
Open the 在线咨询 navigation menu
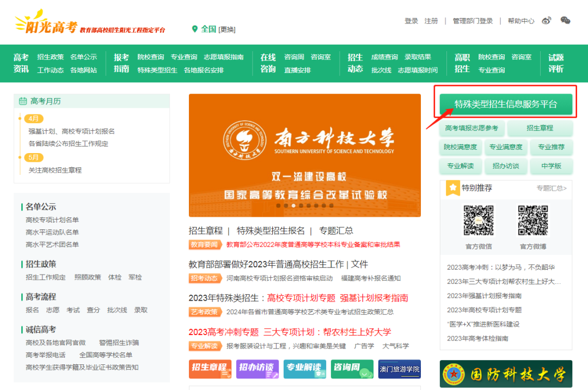coord(268,63)
